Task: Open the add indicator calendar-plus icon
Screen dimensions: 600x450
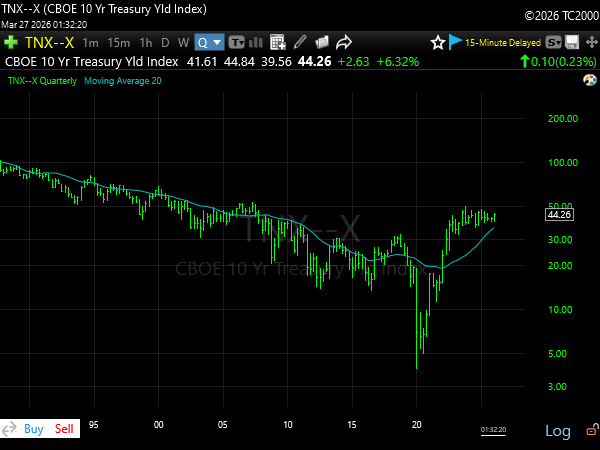Action: coord(277,42)
